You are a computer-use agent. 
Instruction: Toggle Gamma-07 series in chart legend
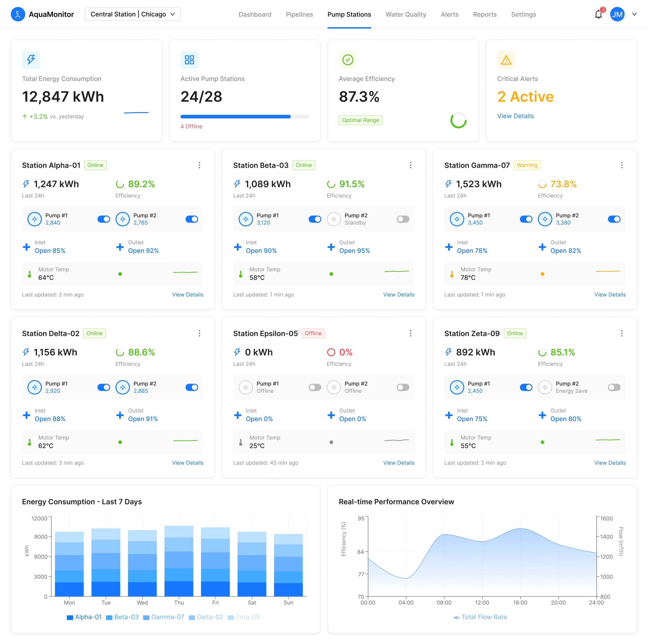pos(164,617)
